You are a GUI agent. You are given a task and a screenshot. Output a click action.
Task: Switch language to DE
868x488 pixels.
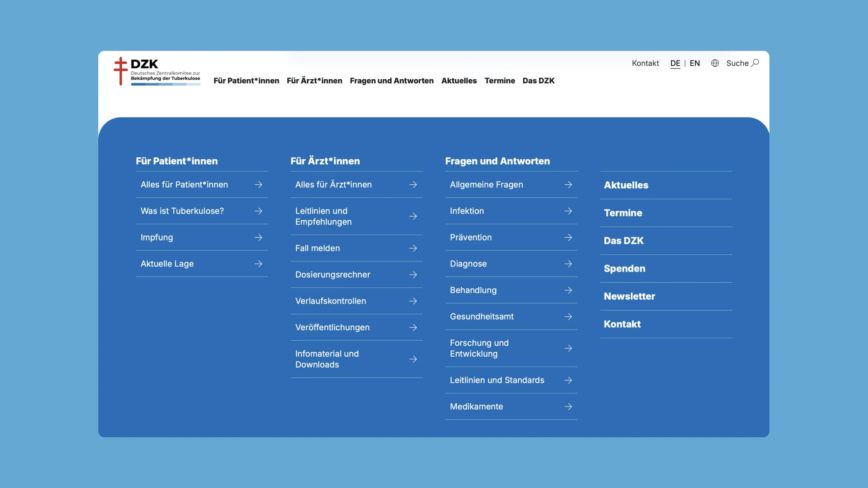click(675, 63)
